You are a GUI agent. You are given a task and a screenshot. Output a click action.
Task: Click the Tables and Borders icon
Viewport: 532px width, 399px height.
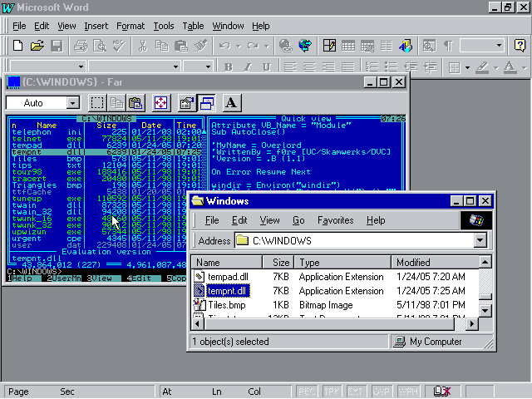329,45
